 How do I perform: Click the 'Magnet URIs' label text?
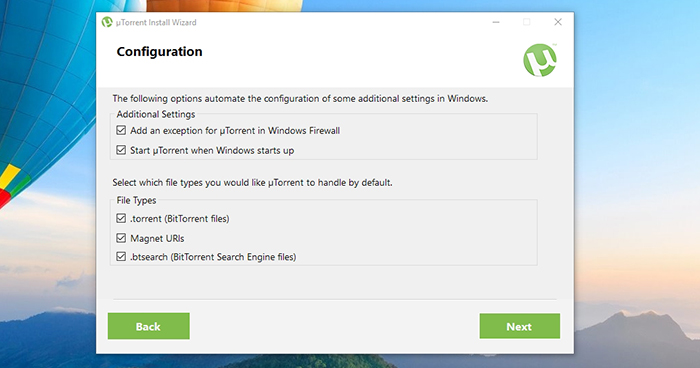pos(157,238)
